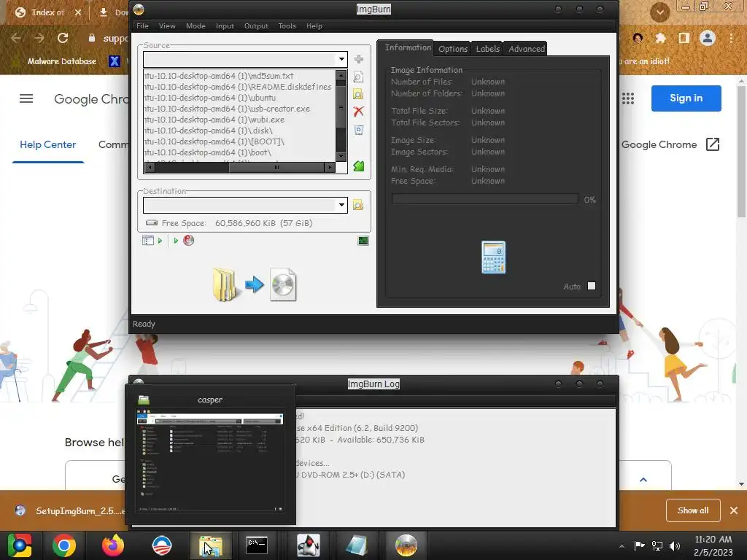Viewport: 747px width, 560px height.
Task: Click the volume speaker tray icon
Action: click(675, 545)
